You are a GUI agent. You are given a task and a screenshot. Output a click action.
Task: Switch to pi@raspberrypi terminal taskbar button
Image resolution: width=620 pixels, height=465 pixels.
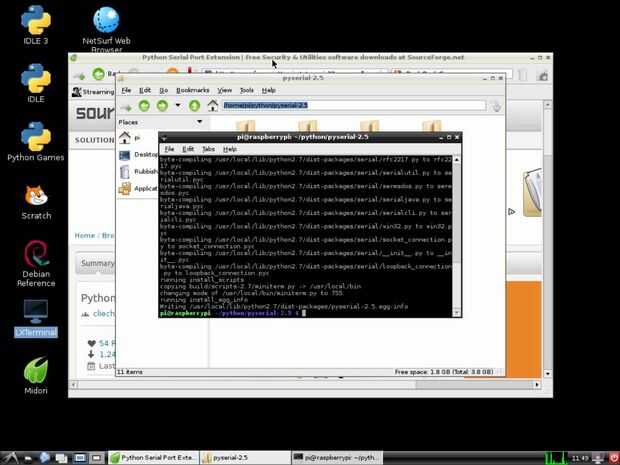[337, 458]
